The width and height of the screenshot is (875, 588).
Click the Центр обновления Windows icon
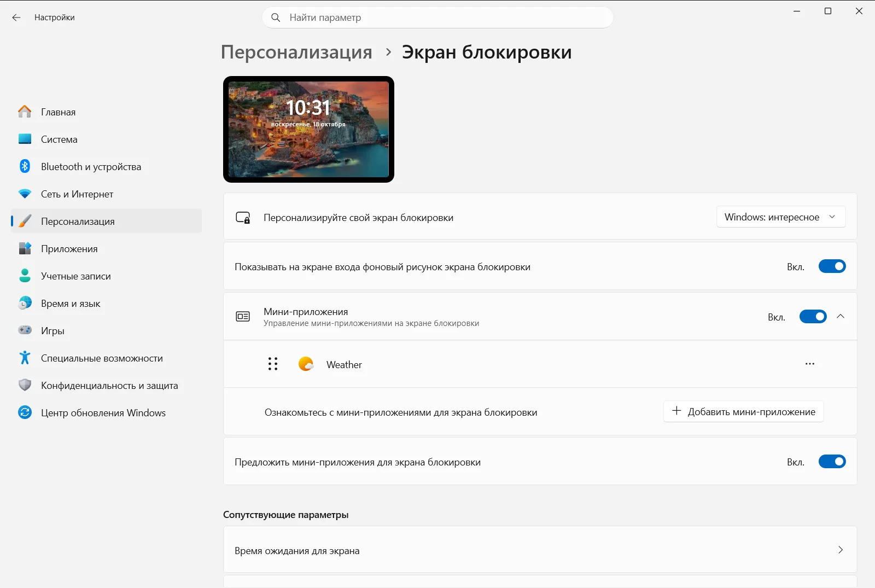coord(25,412)
